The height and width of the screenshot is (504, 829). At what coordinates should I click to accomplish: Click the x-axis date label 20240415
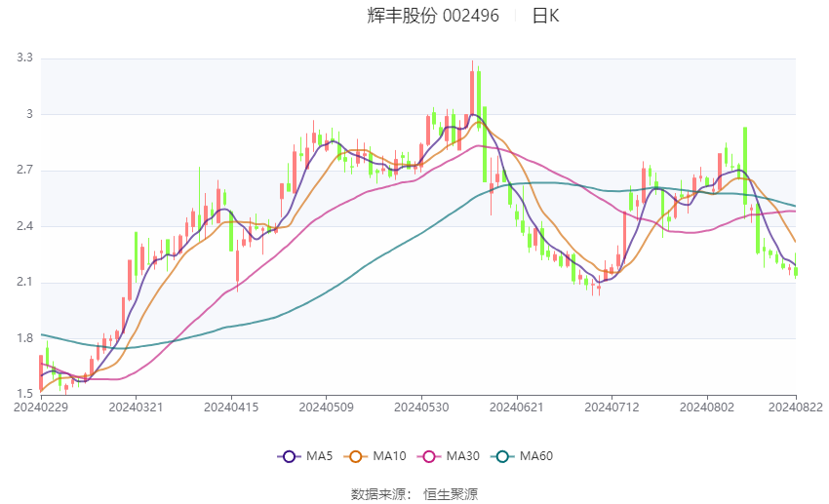coord(231,407)
